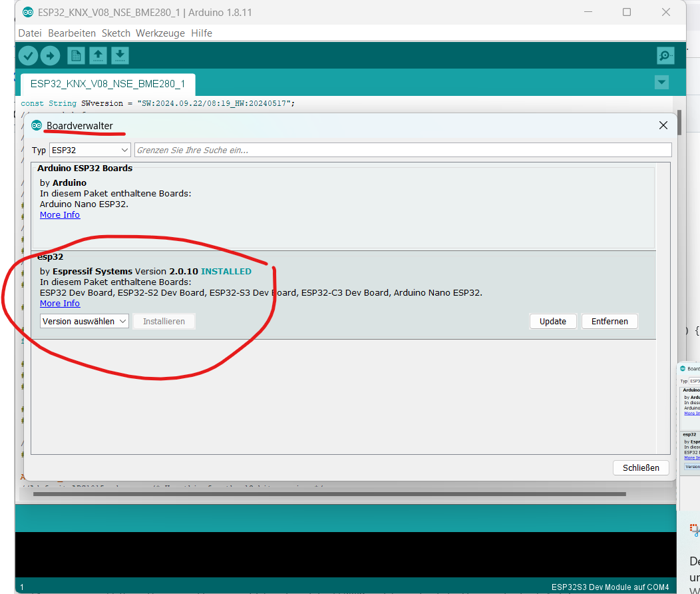Click the Verify (checkmark) toolbar icon
This screenshot has width=700, height=594.
(28, 56)
